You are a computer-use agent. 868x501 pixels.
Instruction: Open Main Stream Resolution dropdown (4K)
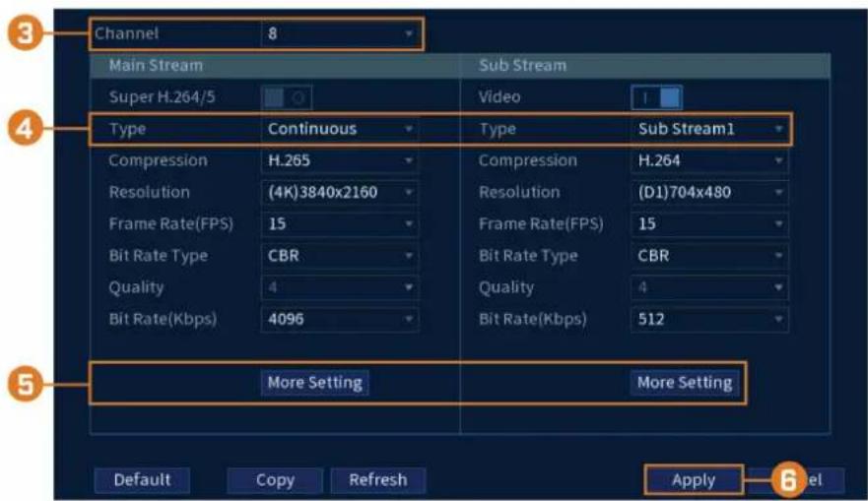pyautogui.click(x=339, y=193)
